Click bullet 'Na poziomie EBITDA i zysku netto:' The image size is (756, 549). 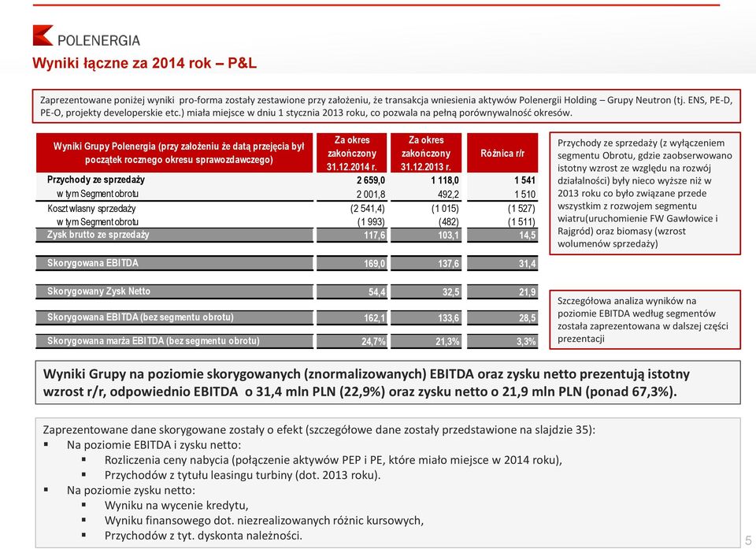pyautogui.click(x=154, y=445)
